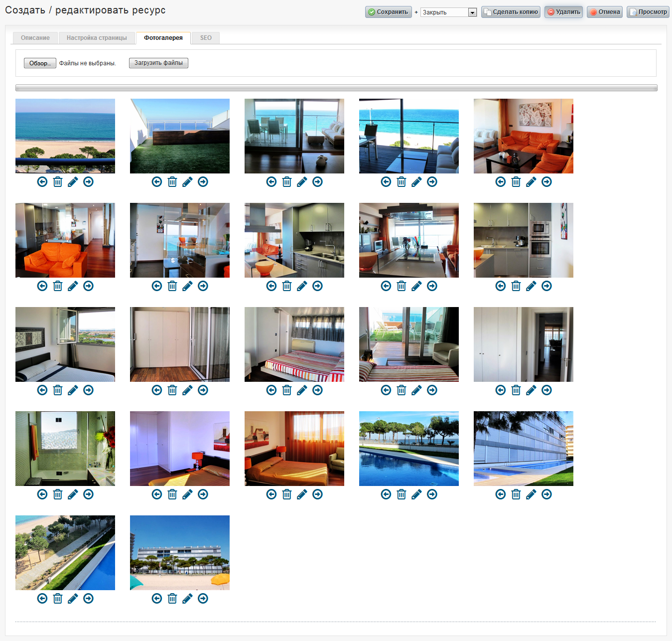Select the Фотогалерея tab

163,38
